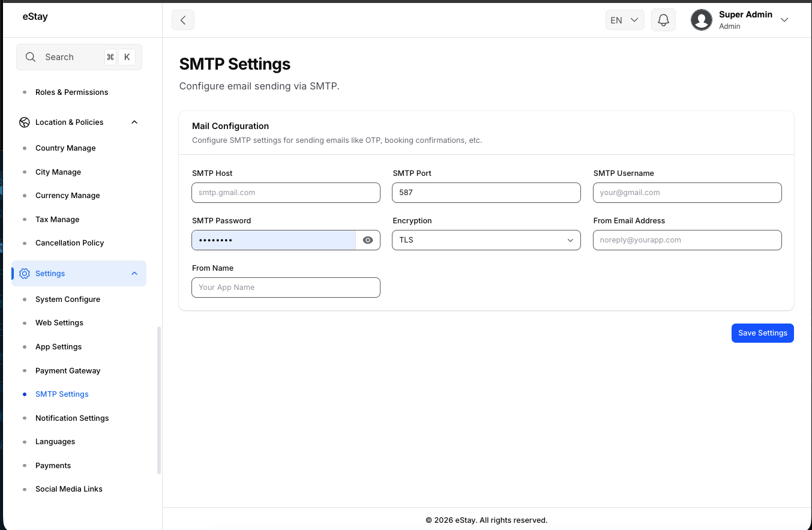This screenshot has width=812, height=530.
Task: Click the ⌘ K shortcut badge
Action: [119, 57]
